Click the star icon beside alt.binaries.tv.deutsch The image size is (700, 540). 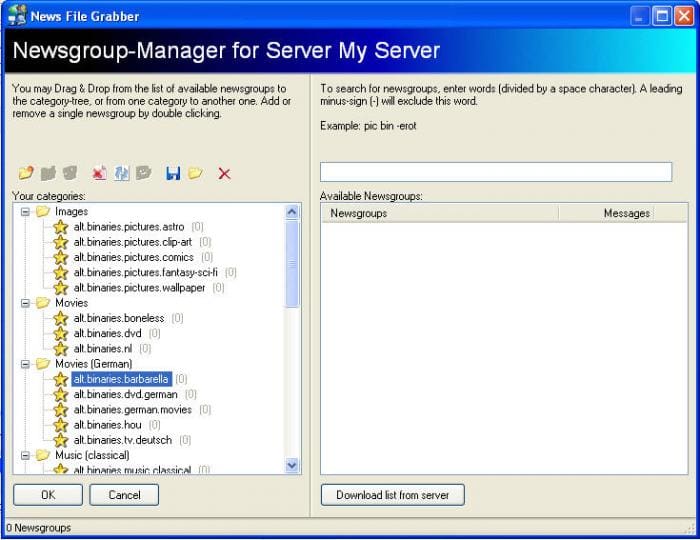point(60,440)
